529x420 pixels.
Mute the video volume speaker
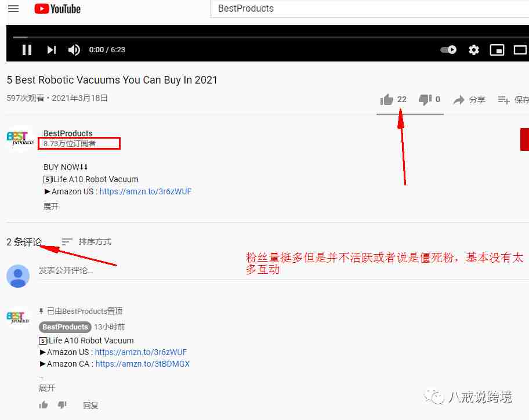(74, 50)
